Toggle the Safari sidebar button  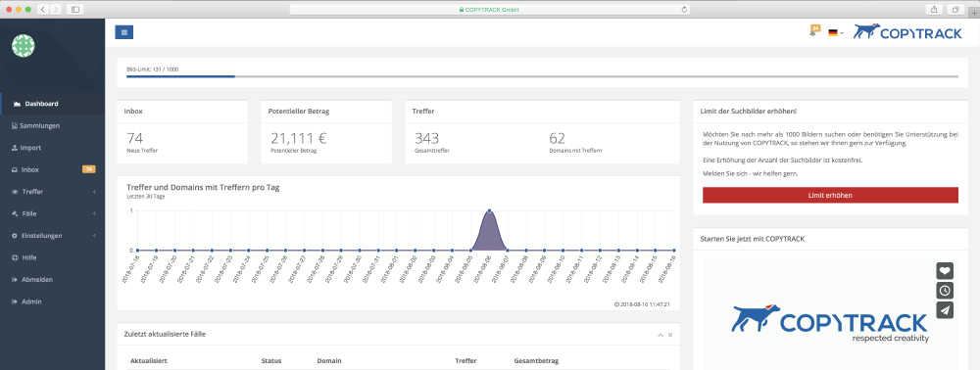(75, 10)
